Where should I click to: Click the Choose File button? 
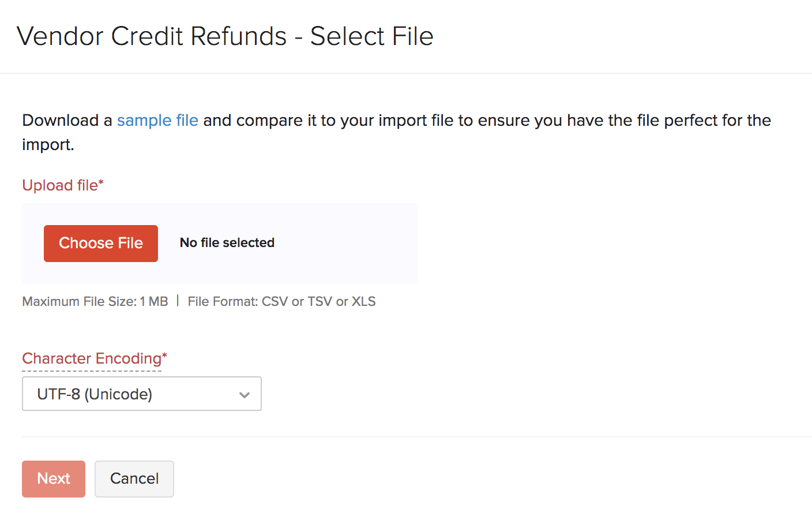(x=100, y=243)
